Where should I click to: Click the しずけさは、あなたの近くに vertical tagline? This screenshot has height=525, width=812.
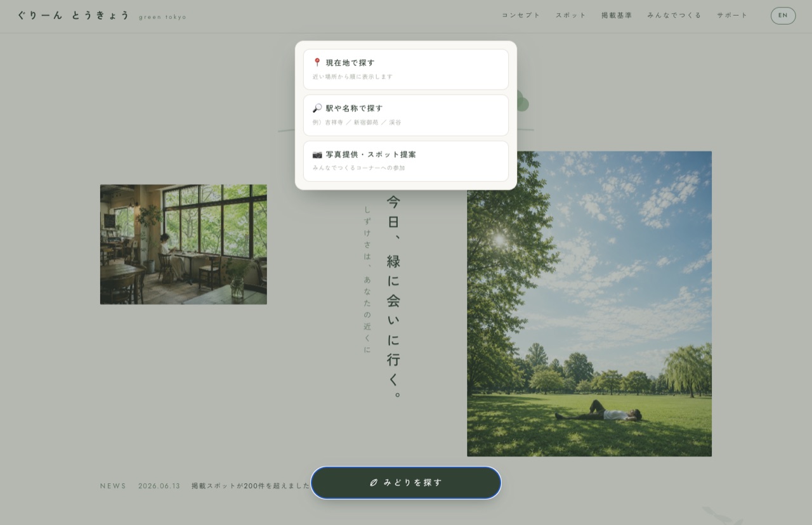click(x=367, y=279)
